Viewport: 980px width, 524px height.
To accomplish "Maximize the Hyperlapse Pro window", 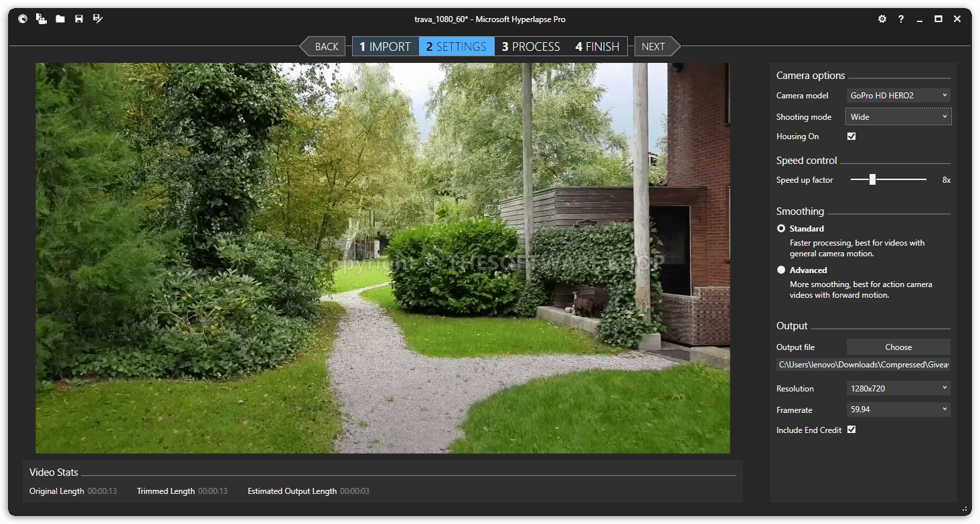I will coord(938,19).
